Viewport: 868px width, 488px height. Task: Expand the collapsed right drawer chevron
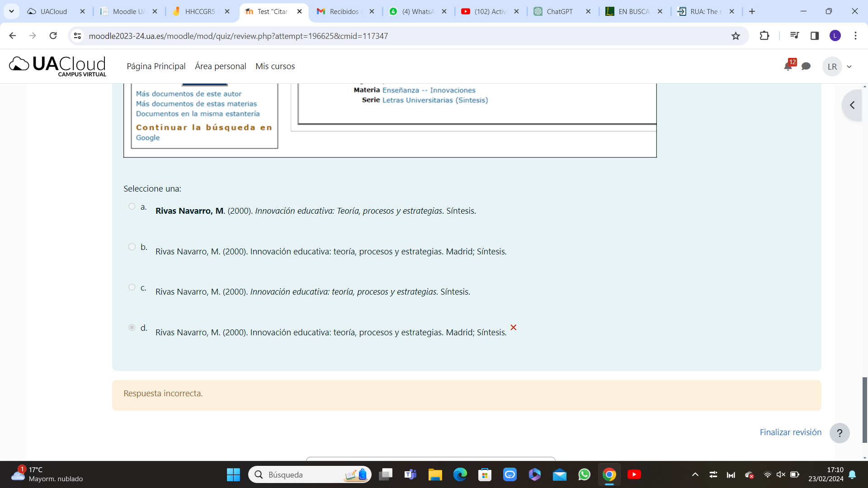852,105
